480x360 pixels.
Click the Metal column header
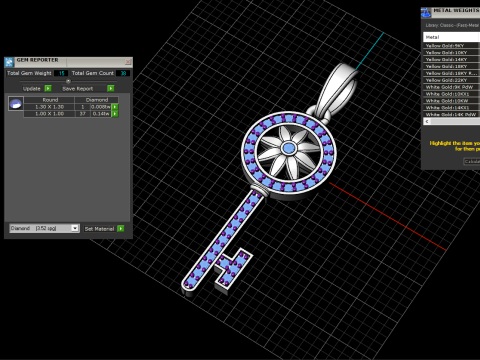pyautogui.click(x=451, y=37)
